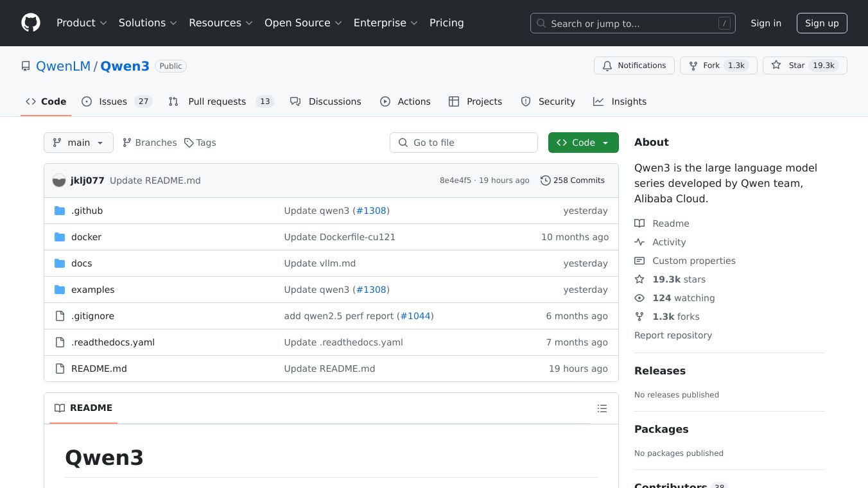Click the Notifications bell button
The height and width of the screenshot is (488, 868).
[x=634, y=65]
